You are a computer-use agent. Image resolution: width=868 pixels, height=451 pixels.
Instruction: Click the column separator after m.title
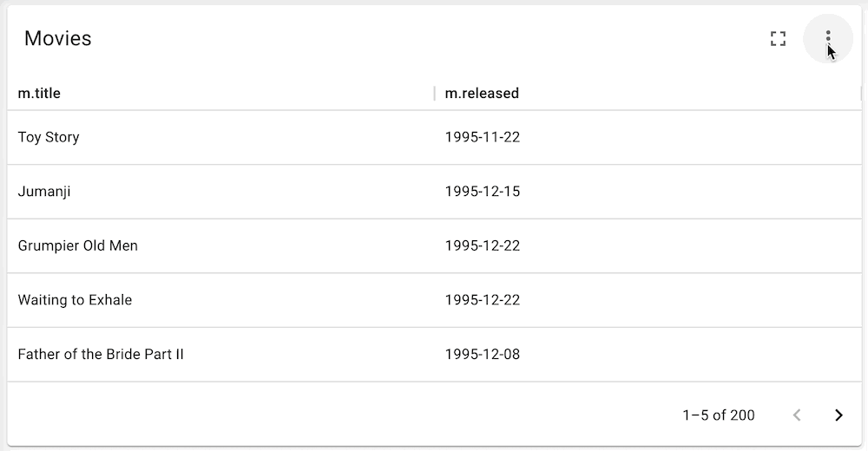pyautogui.click(x=435, y=93)
